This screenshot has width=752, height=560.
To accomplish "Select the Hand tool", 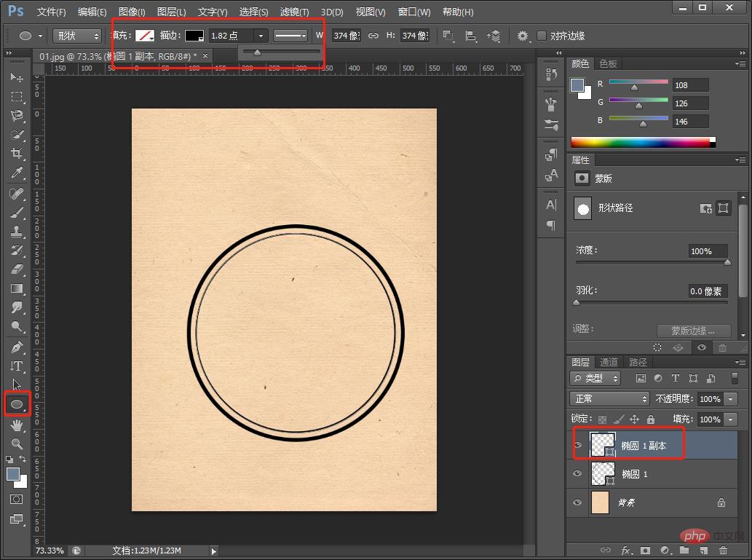I will [x=17, y=424].
